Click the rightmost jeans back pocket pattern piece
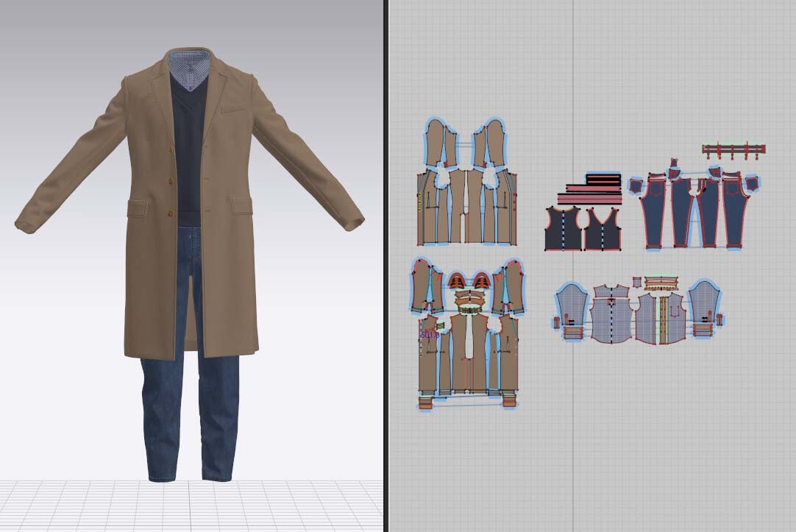This screenshot has height=532, width=796. click(750, 183)
